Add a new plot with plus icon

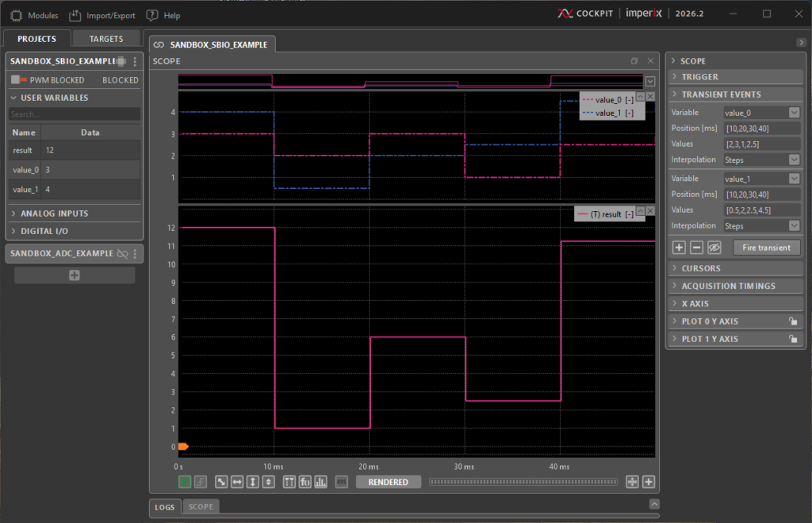(649, 482)
